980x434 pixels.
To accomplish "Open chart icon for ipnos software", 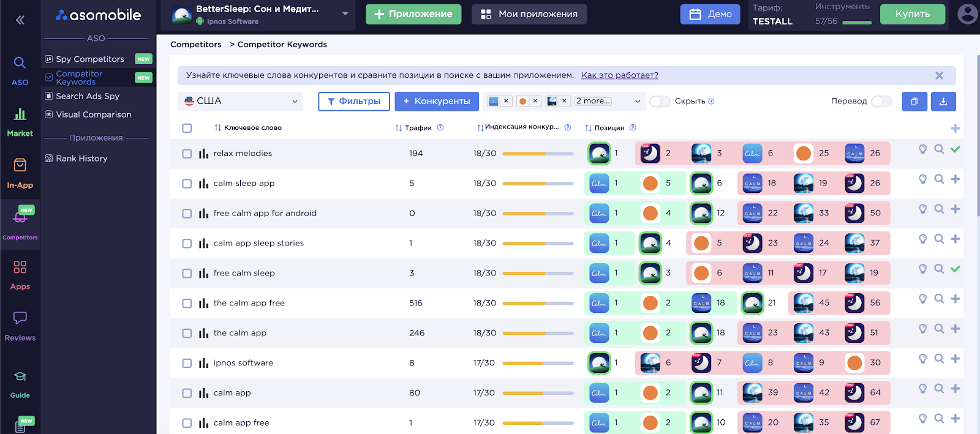I will tap(203, 363).
